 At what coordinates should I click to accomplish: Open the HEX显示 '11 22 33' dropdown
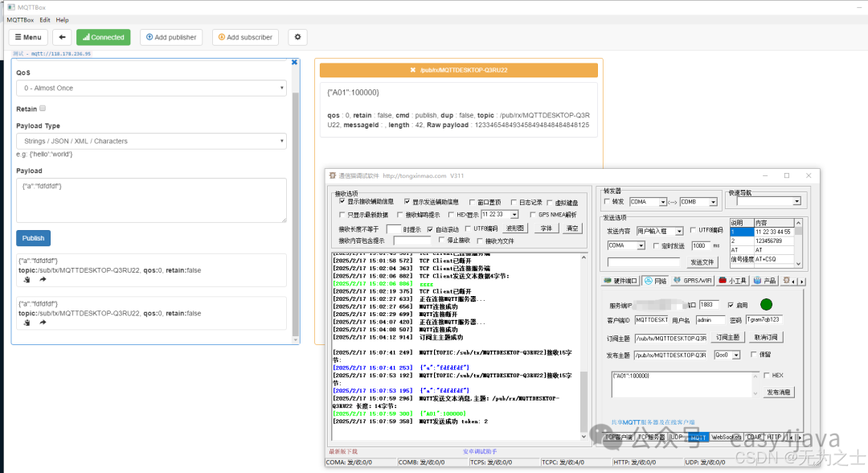pyautogui.click(x=514, y=214)
